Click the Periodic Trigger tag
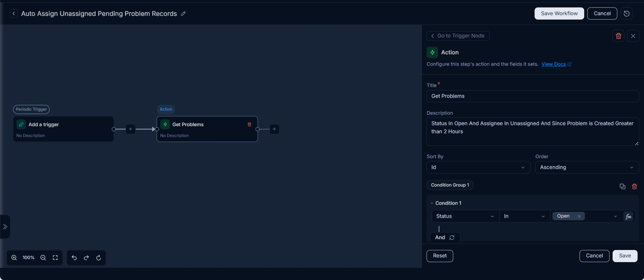644x280 pixels. (31, 109)
